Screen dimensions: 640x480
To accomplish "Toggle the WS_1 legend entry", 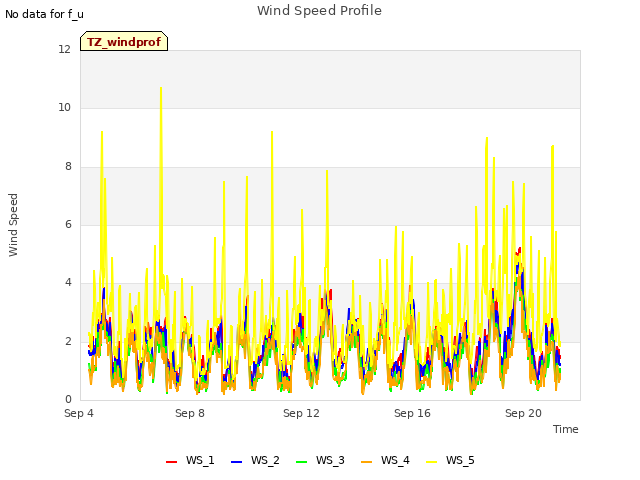I will (x=190, y=460).
